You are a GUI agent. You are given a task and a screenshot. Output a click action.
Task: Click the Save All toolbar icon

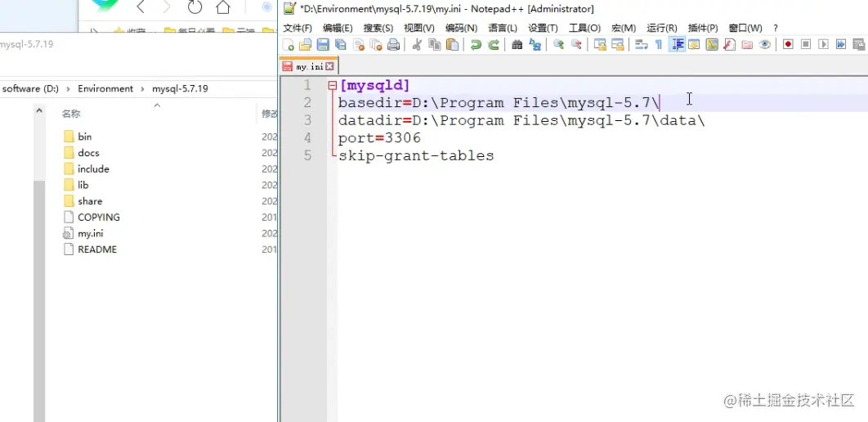coord(341,45)
